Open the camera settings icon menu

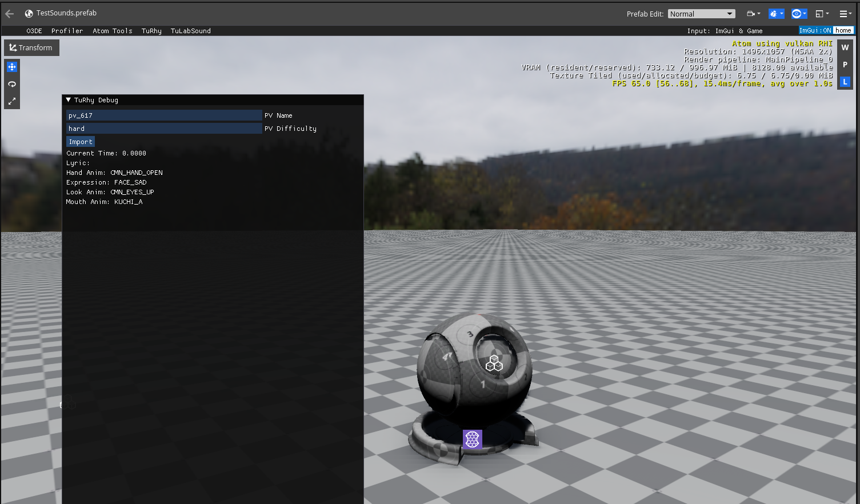753,14
